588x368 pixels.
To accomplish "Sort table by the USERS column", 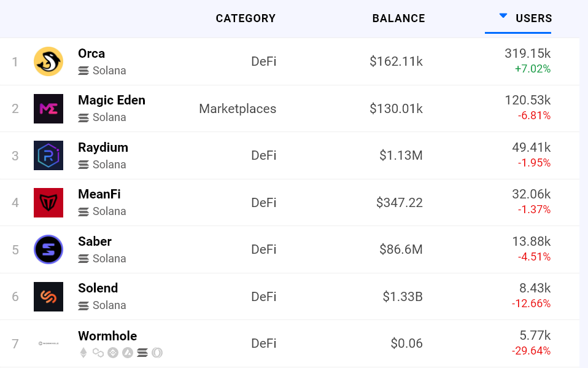I will coord(533,18).
